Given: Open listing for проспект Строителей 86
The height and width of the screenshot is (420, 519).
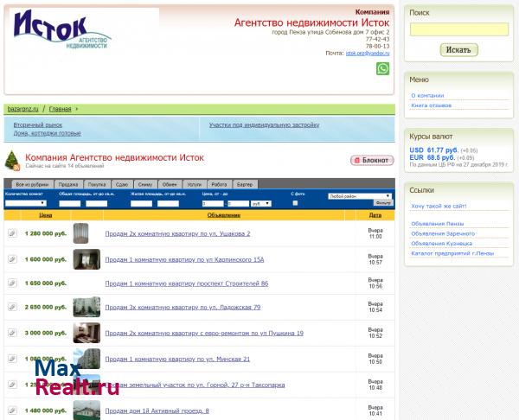Looking at the screenshot, I should coord(187,283).
